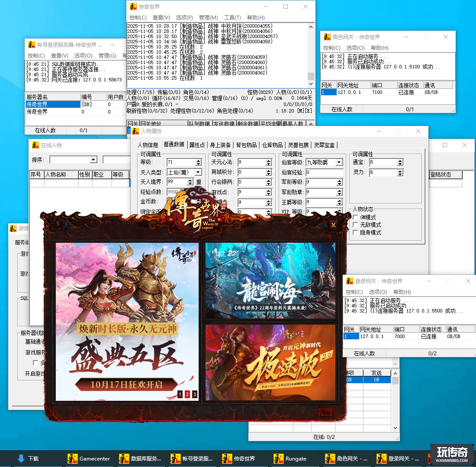Open 查看(V) menu in 帐号登录服务器
476x467 pixels.
click(x=60, y=56)
